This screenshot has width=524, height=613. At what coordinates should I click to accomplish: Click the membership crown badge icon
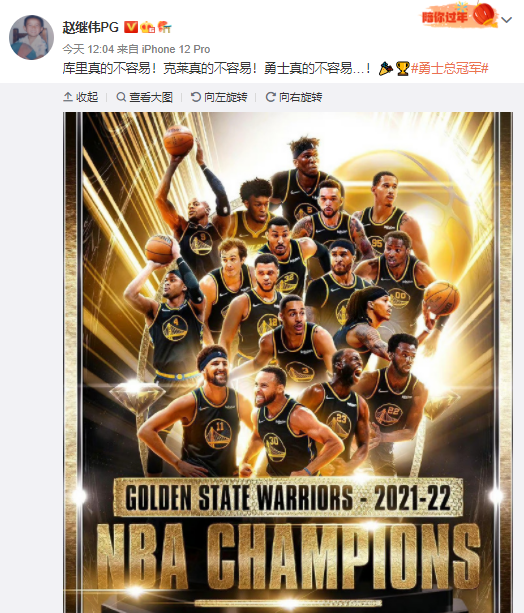pyautogui.click(x=147, y=27)
